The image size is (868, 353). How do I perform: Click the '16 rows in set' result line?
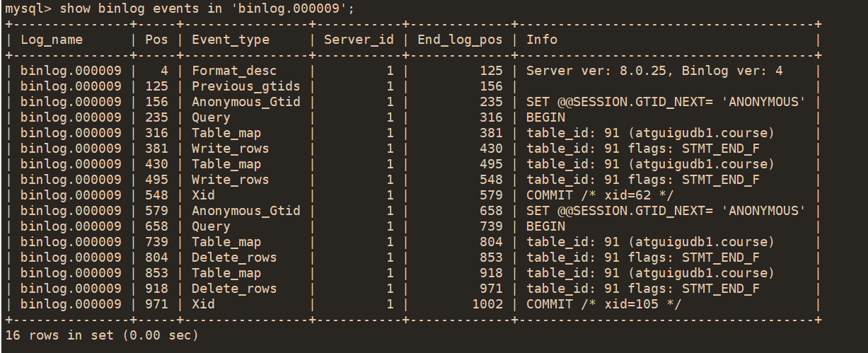pyautogui.click(x=102, y=335)
